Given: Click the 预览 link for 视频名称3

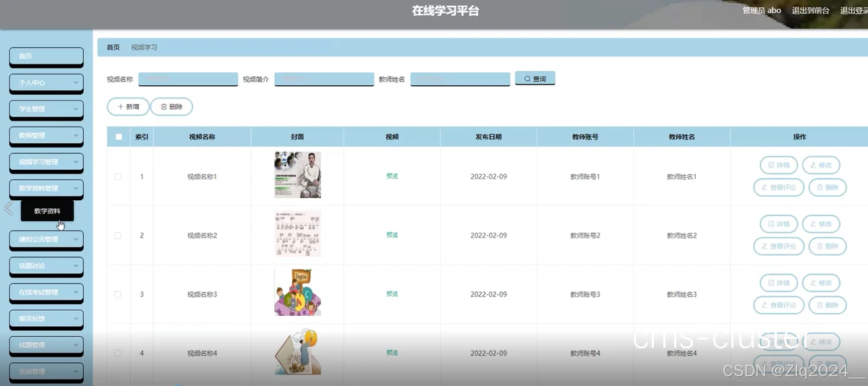Looking at the screenshot, I should 392,294.
